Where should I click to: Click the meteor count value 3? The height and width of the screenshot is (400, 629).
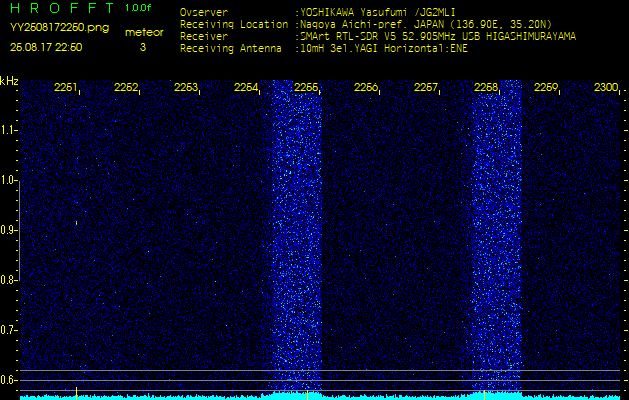click(x=143, y=47)
